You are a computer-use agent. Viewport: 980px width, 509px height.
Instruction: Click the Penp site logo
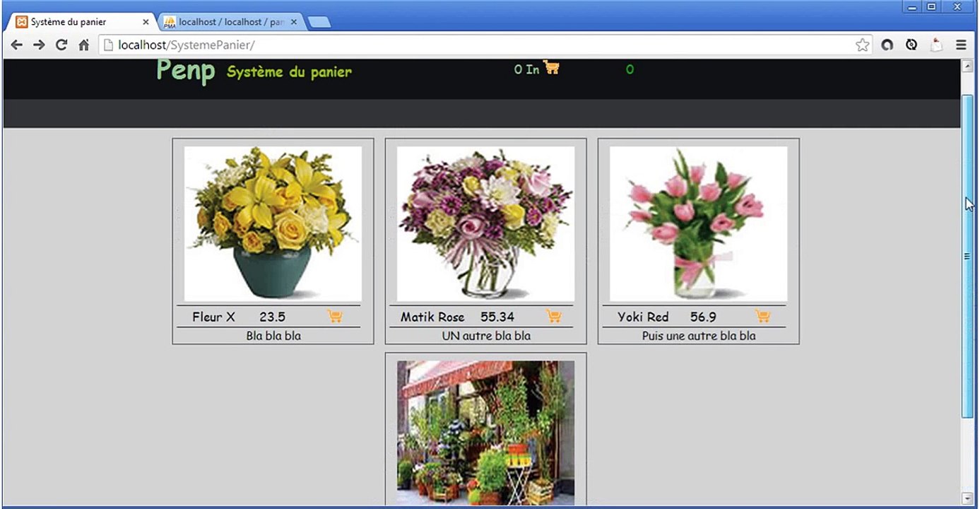pos(185,71)
